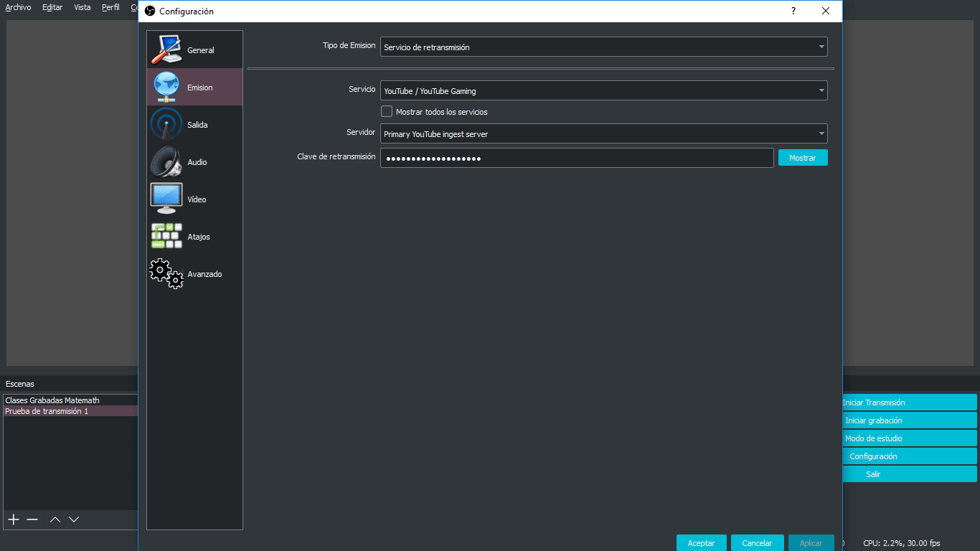Click the Cancelar button
Image resolution: width=980 pixels, height=551 pixels.
(x=757, y=543)
